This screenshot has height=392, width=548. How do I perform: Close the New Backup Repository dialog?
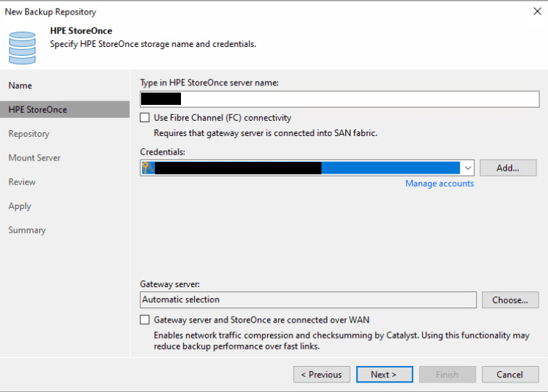[x=536, y=12]
